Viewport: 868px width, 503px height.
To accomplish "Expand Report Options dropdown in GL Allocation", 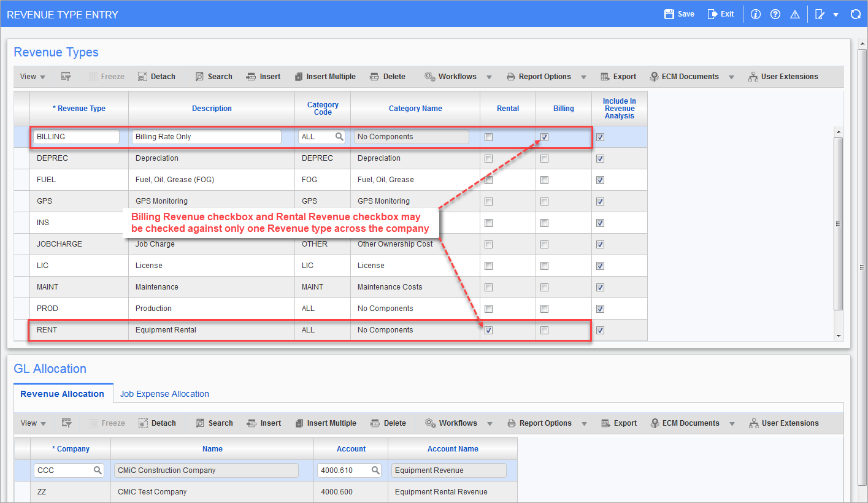I will (x=584, y=424).
